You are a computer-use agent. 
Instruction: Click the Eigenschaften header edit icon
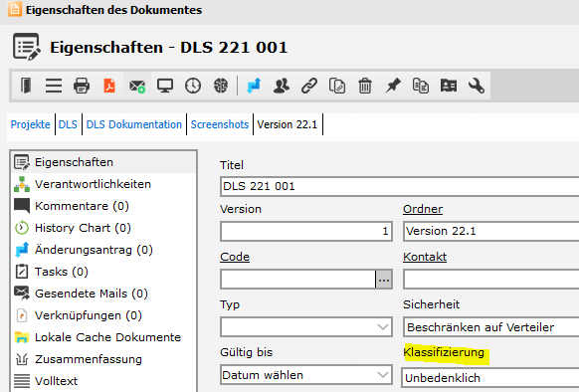26,47
